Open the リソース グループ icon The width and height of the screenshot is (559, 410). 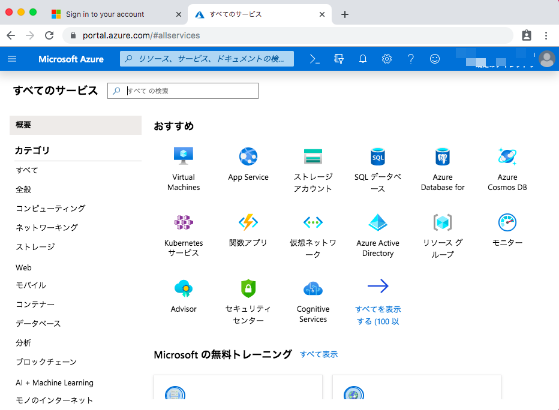(442, 222)
